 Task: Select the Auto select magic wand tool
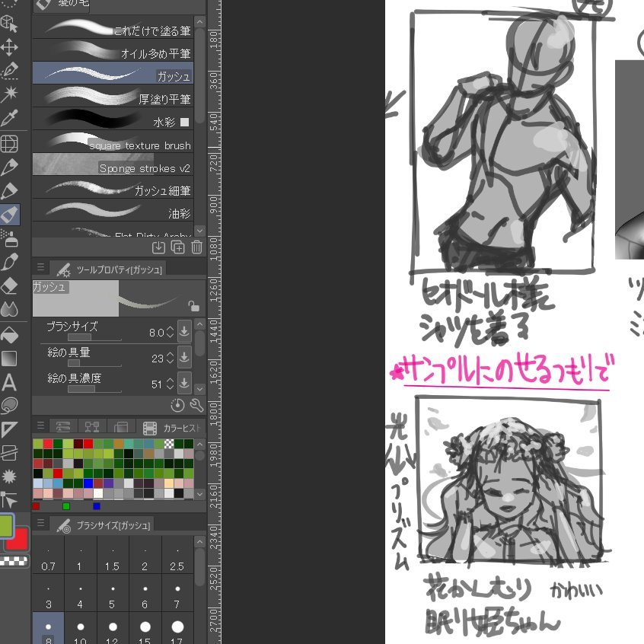[x=9, y=94]
